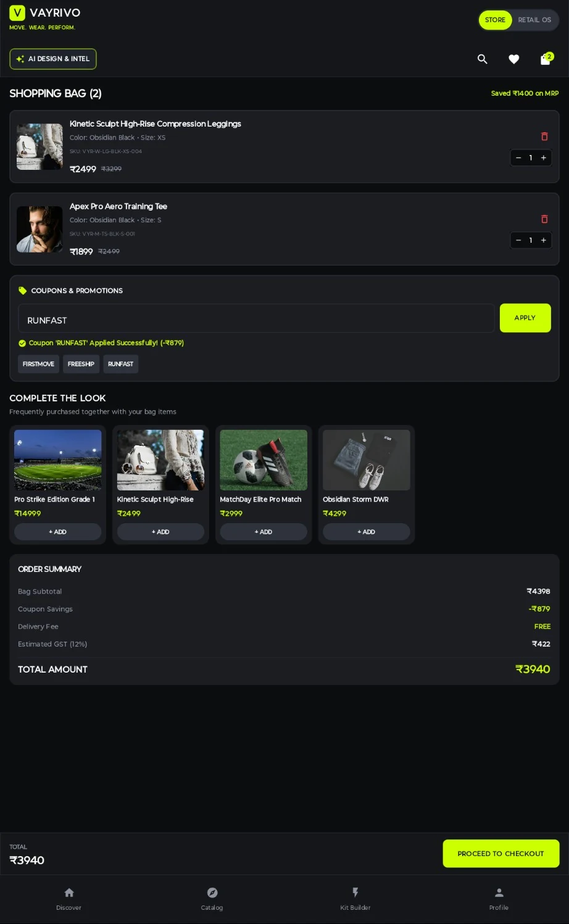This screenshot has height=924, width=569.
Task: Click the tee SKU VYR-M-TS-BLK-S-001
Action: pos(102,234)
